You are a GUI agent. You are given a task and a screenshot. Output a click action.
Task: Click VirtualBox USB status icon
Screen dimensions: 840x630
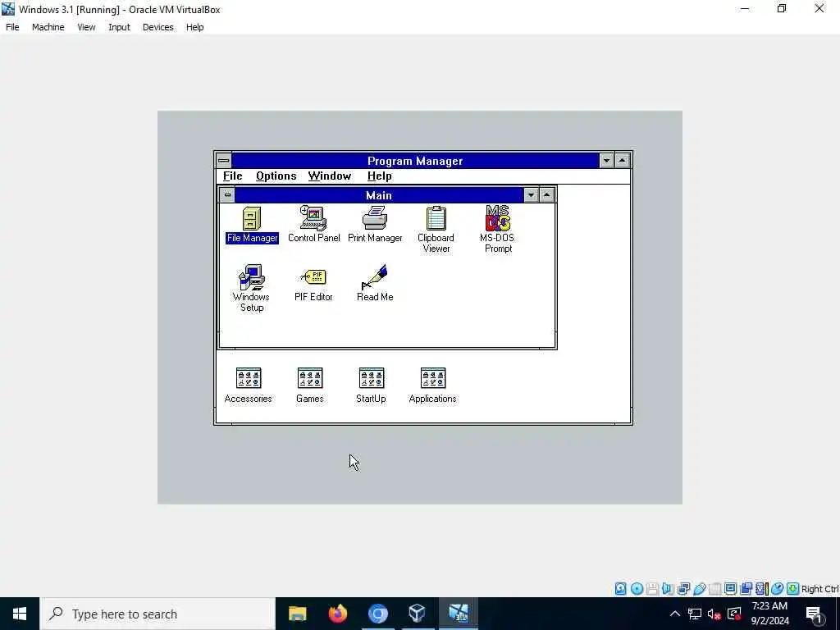click(x=700, y=589)
